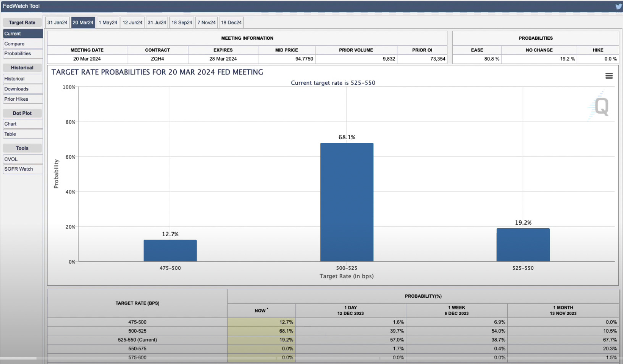Screen dimensions: 623x364
Task: Click the prior OI 73,354 value
Action: click(x=438, y=59)
